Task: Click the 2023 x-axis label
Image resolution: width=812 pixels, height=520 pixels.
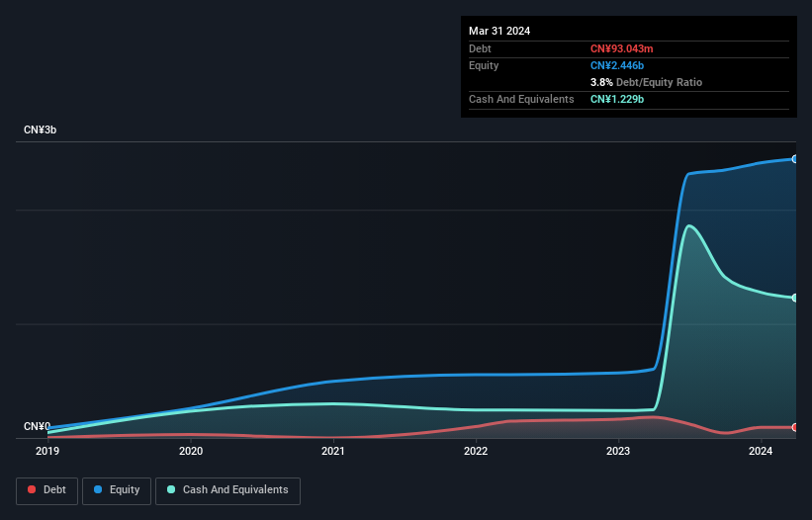Action: click(x=618, y=451)
